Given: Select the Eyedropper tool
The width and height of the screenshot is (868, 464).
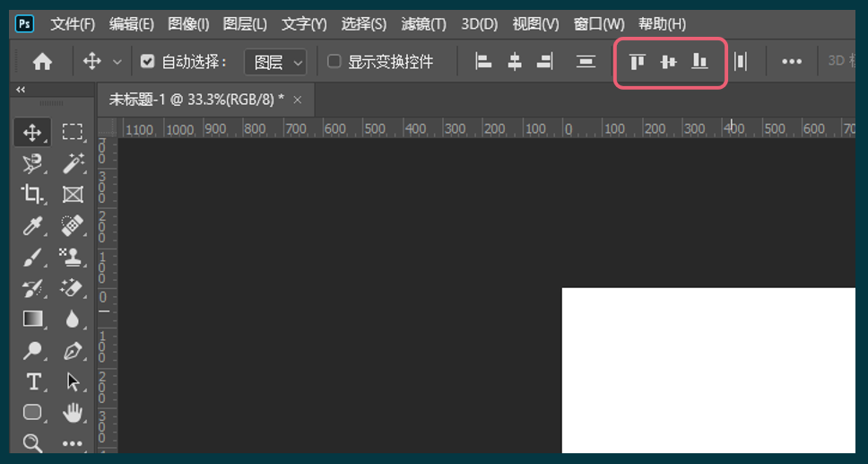Looking at the screenshot, I should coord(32,225).
